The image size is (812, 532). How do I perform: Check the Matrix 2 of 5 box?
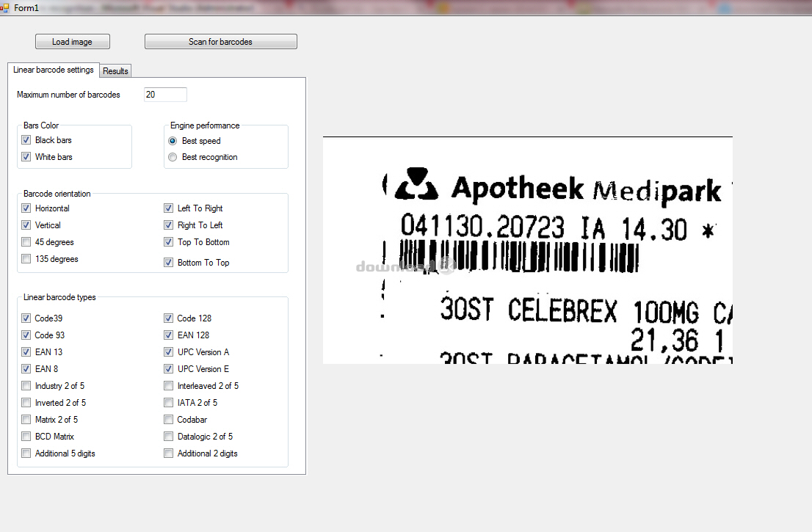point(26,420)
